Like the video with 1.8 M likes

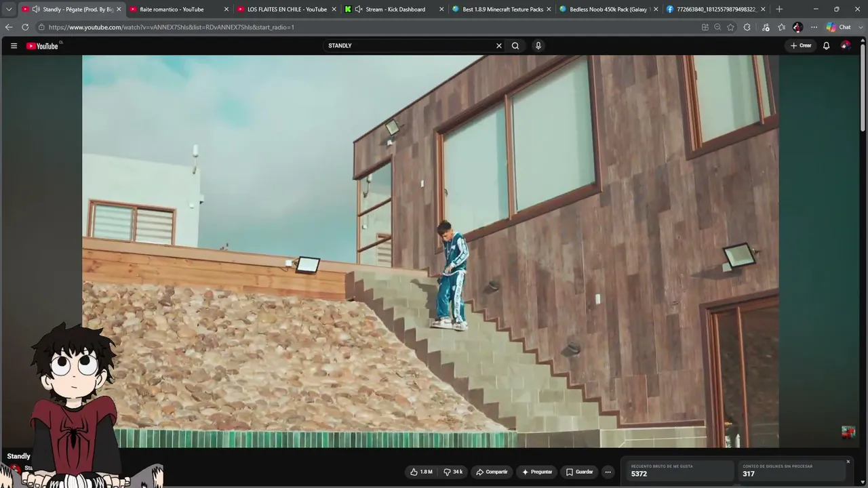[x=421, y=472]
